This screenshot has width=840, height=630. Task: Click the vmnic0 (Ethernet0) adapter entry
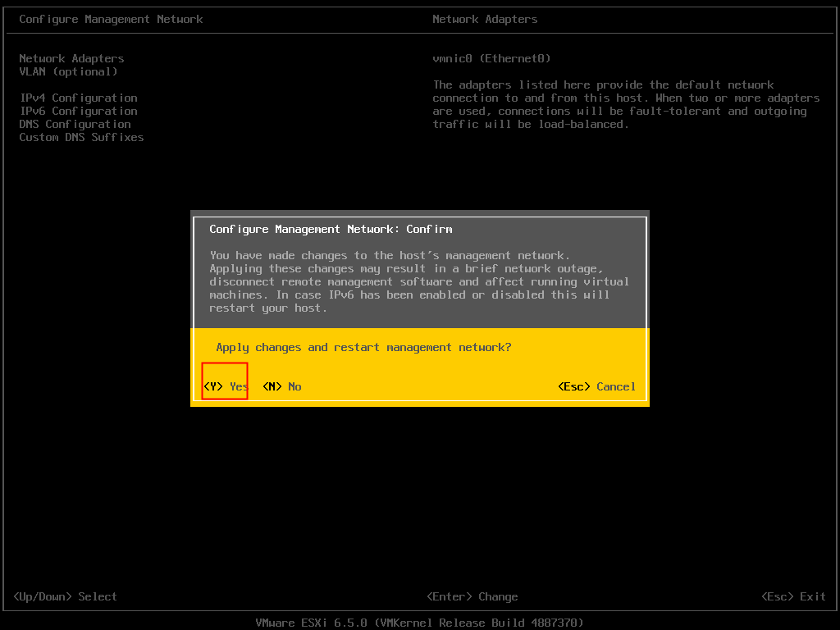(x=491, y=58)
